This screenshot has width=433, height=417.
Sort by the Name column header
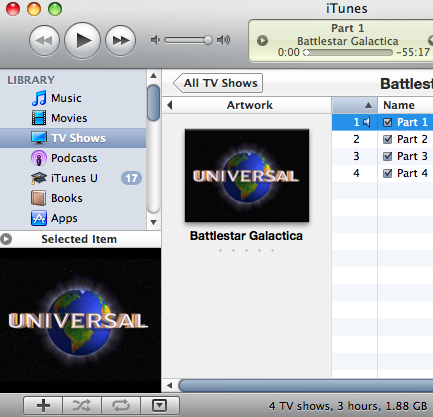[405, 105]
